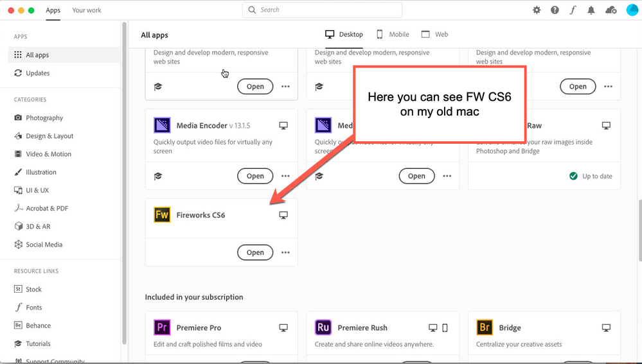Open Behance resource link
This screenshot has height=364, width=642.
tap(32, 325)
